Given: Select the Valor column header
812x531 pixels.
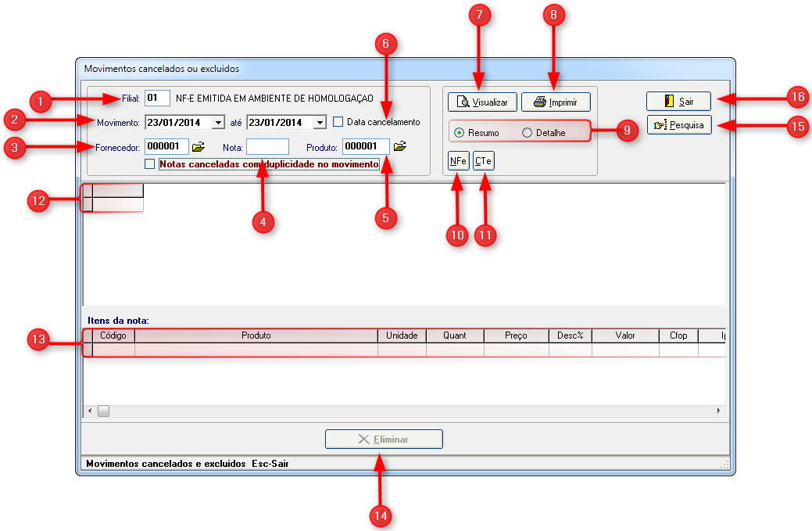Looking at the screenshot, I should [x=625, y=335].
